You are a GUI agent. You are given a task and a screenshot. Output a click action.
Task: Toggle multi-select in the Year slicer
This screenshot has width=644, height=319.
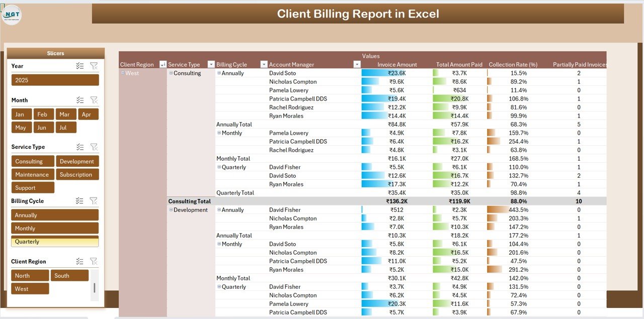[x=79, y=66]
